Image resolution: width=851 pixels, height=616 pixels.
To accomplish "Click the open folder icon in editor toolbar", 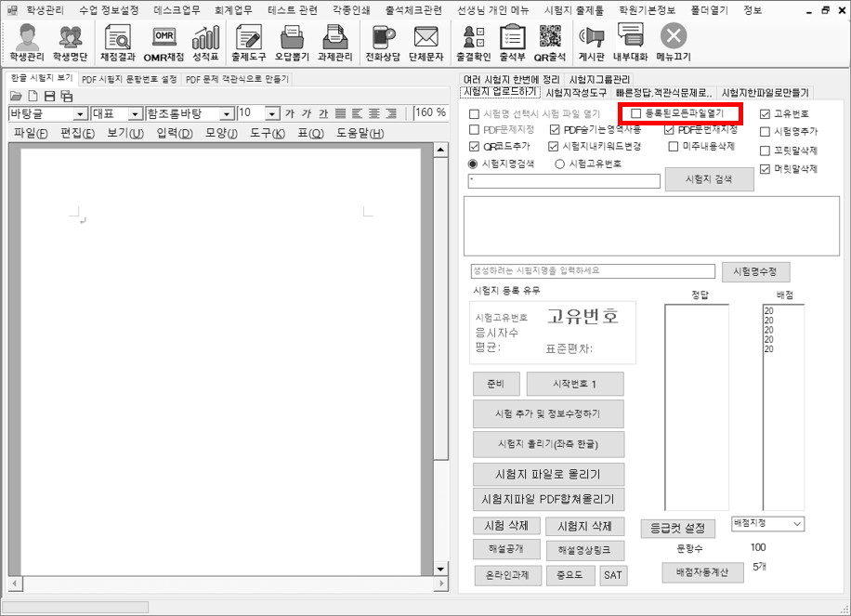I will (x=16, y=96).
